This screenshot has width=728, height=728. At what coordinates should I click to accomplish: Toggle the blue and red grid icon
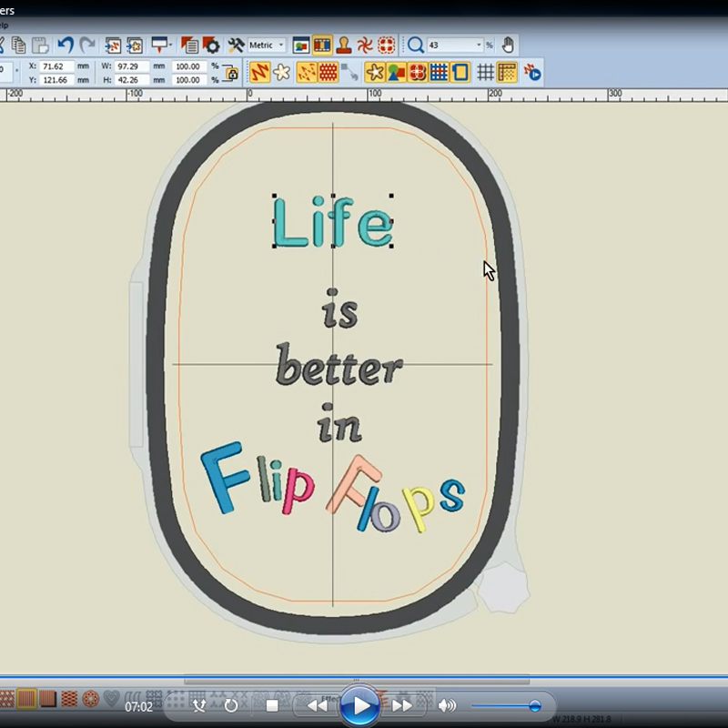click(439, 73)
